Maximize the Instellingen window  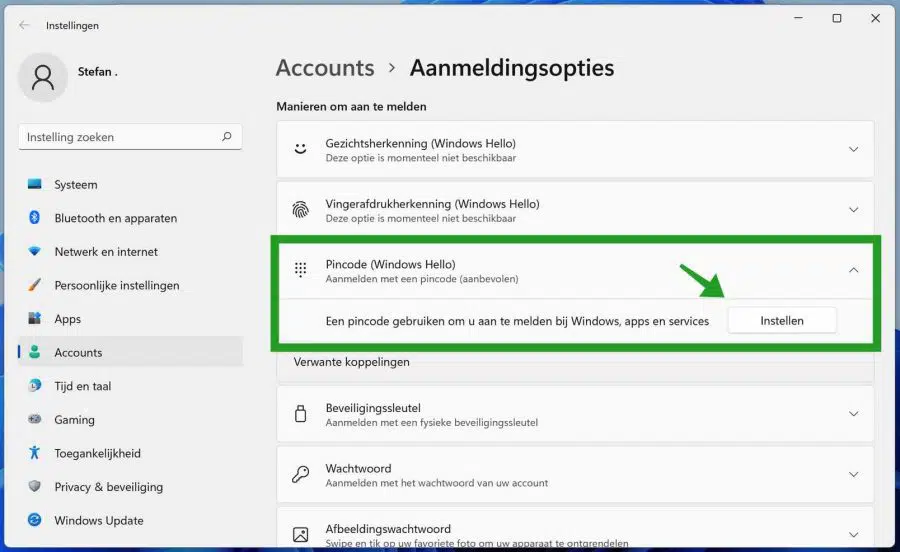pyautogui.click(x=837, y=18)
